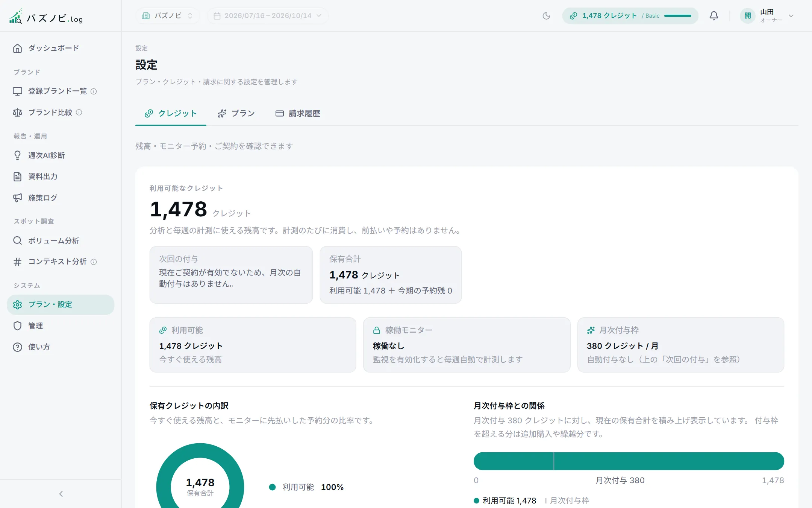Click the バズノビ.log logo
812x508 pixels.
[46, 17]
